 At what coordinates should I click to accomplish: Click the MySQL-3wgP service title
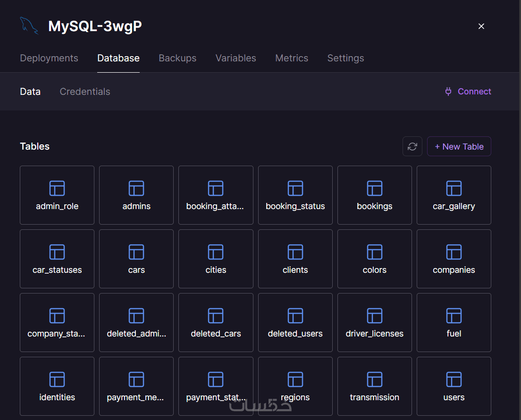click(x=95, y=26)
